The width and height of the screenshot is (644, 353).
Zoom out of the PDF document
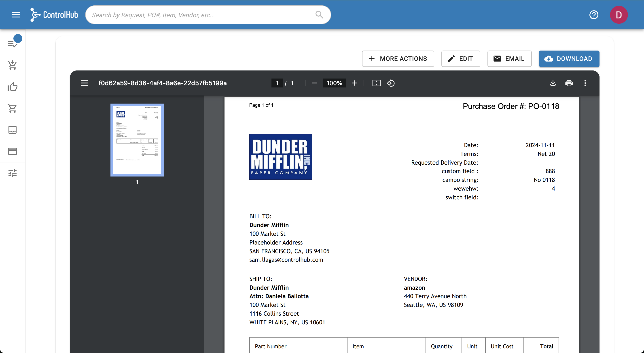coord(314,83)
